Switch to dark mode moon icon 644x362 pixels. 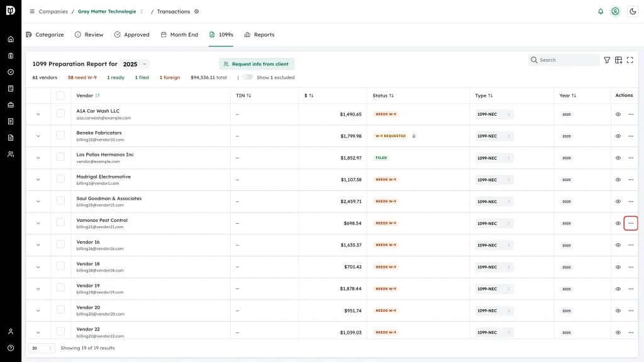click(633, 11)
